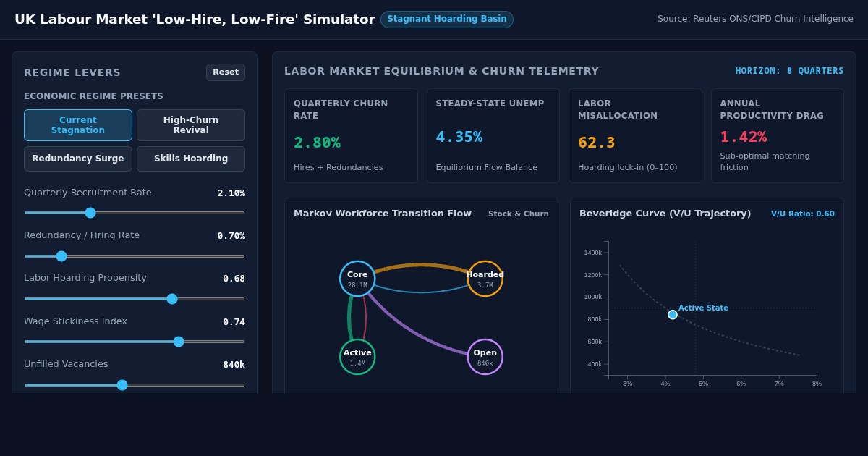Screen dimensions: 868x456
Task: Click the Reset button in Regime Levers
Action: click(x=226, y=72)
